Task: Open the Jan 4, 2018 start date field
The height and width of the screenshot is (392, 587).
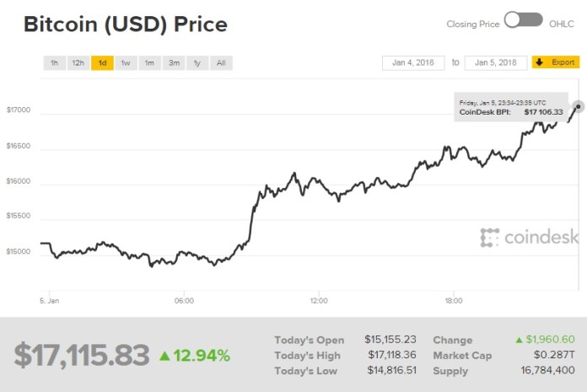Action: [413, 62]
